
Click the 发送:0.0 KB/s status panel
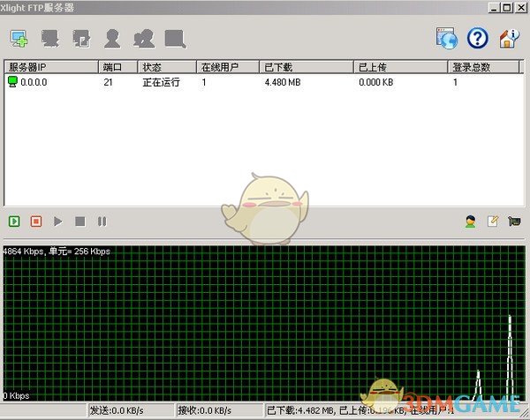(x=131, y=410)
